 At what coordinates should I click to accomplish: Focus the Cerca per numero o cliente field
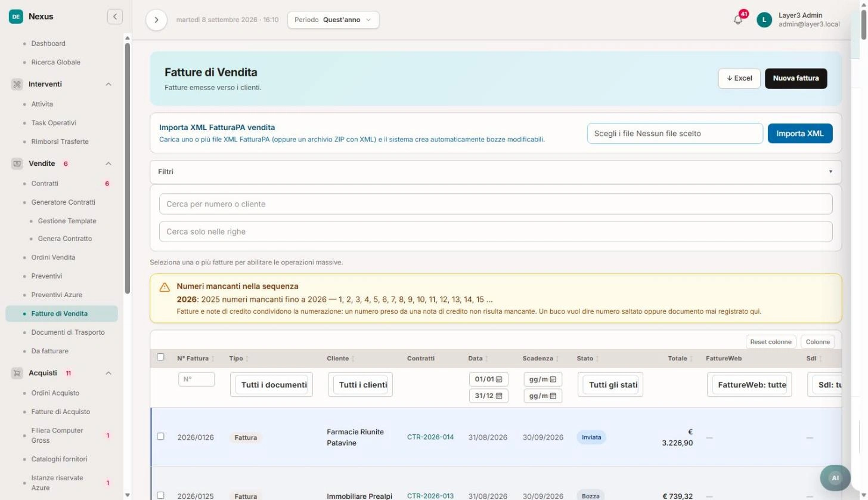click(496, 204)
